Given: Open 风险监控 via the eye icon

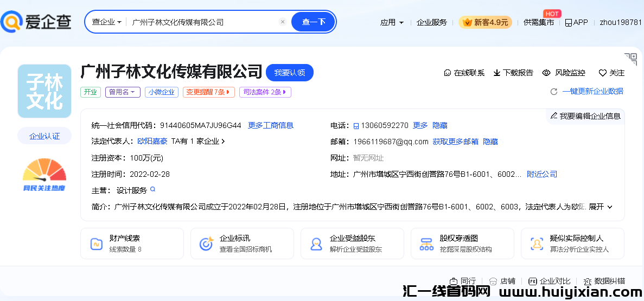Looking at the screenshot, I should [546, 73].
